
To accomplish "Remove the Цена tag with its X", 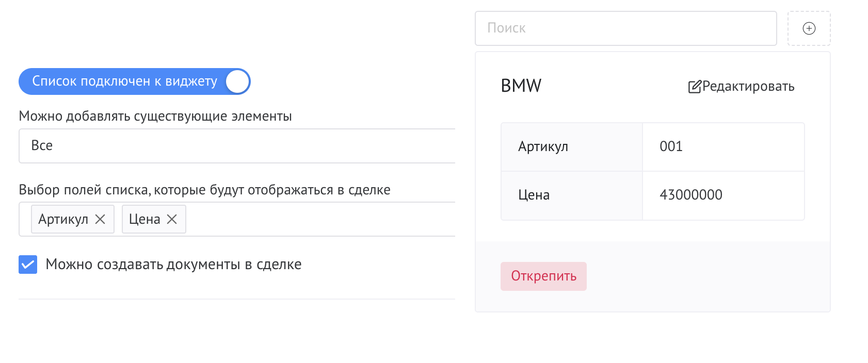I will tap(172, 219).
